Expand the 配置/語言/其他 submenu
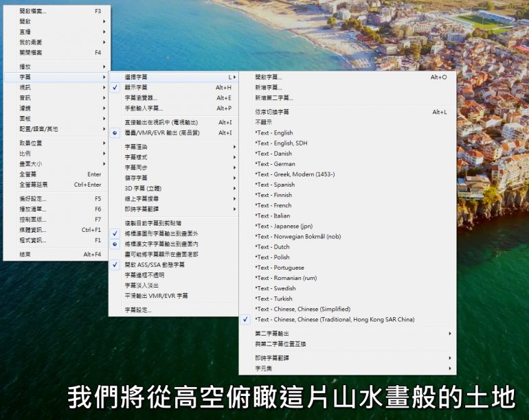The width and height of the screenshot is (529, 420). click(56, 129)
